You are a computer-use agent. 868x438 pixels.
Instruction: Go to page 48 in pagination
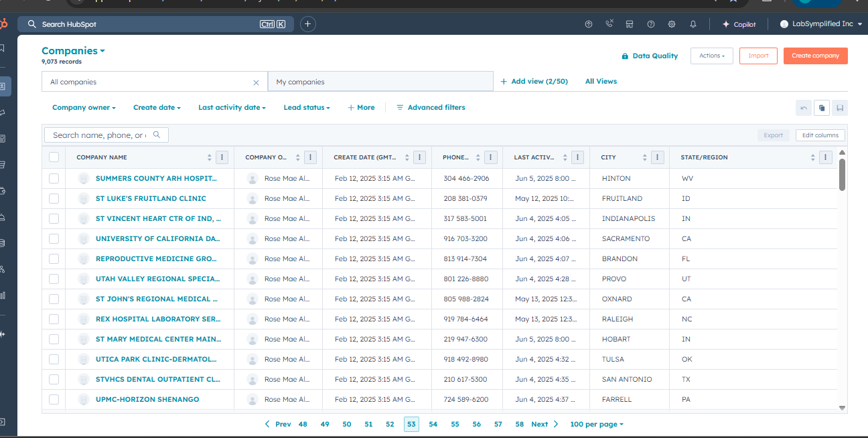pyautogui.click(x=303, y=424)
